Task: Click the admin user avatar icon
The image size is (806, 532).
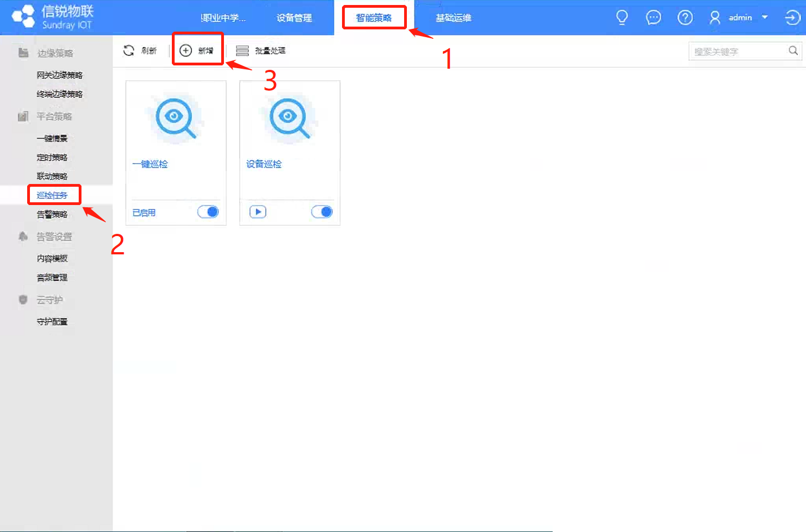Action: 715,18
